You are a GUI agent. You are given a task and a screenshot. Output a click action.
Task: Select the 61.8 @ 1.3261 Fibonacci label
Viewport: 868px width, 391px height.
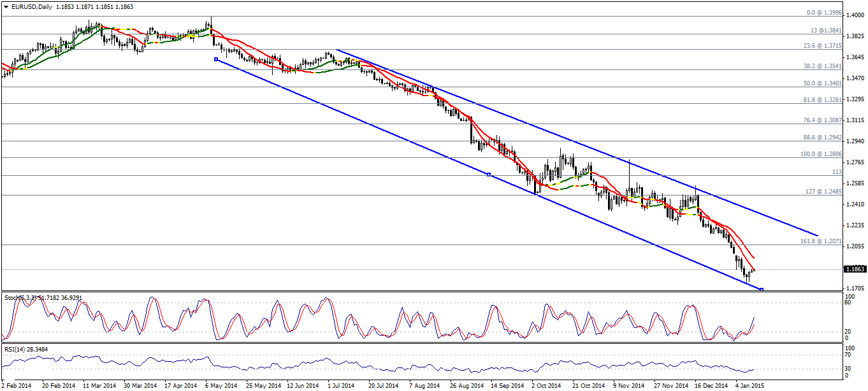822,99
